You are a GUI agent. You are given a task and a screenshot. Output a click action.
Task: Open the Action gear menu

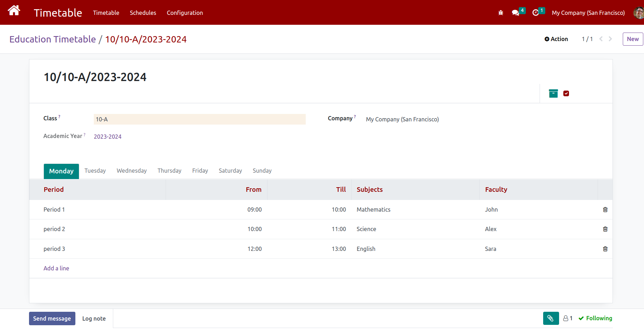click(556, 39)
